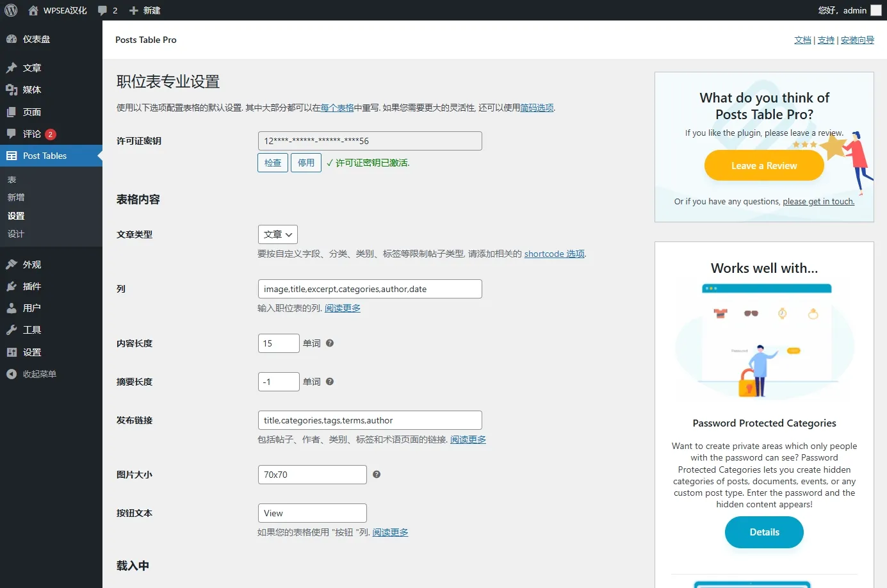
Task: Follow the 每个表格 link
Action: pos(337,108)
